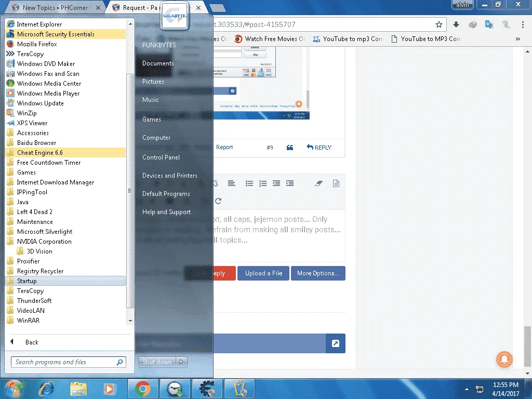Open the user picture at the Start menu top
The width and height of the screenshot is (532, 399).
pos(175,16)
